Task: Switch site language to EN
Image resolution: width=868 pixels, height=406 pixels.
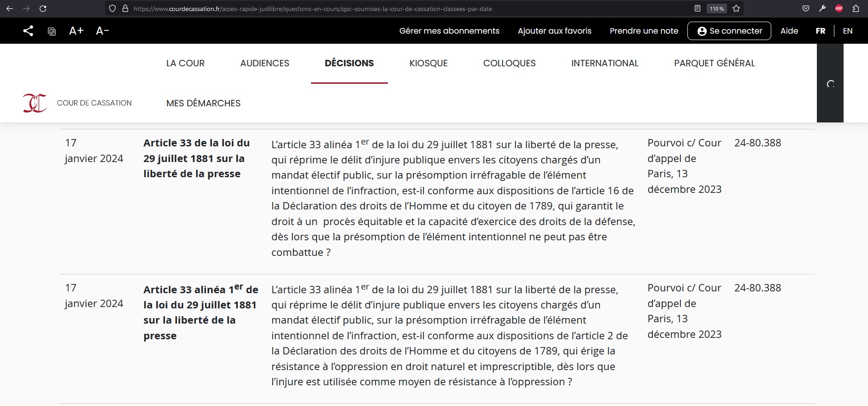Action: [847, 31]
